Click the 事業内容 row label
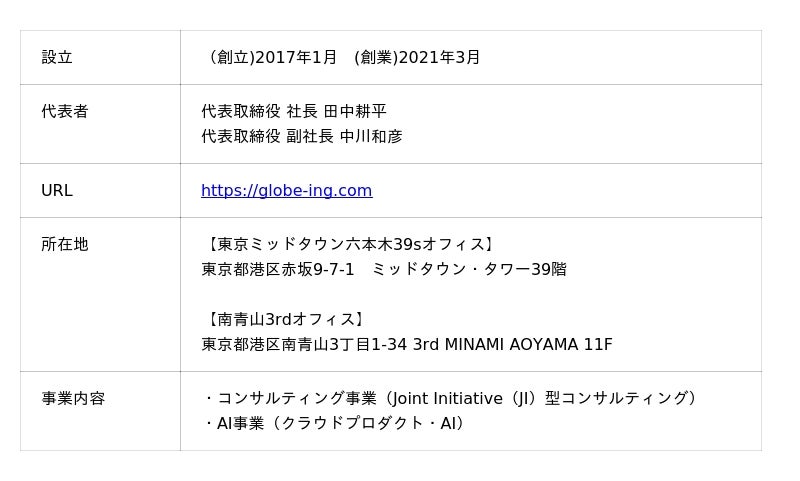800x481 pixels. tap(73, 399)
